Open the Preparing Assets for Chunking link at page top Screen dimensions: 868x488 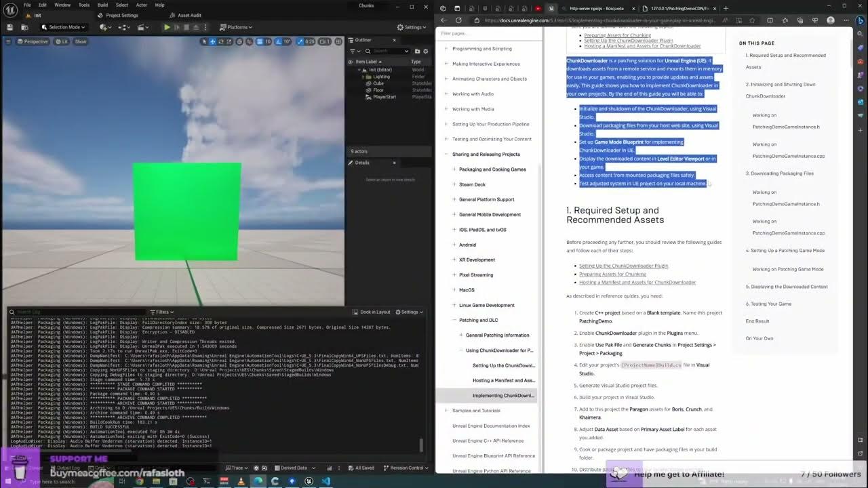tap(617, 35)
